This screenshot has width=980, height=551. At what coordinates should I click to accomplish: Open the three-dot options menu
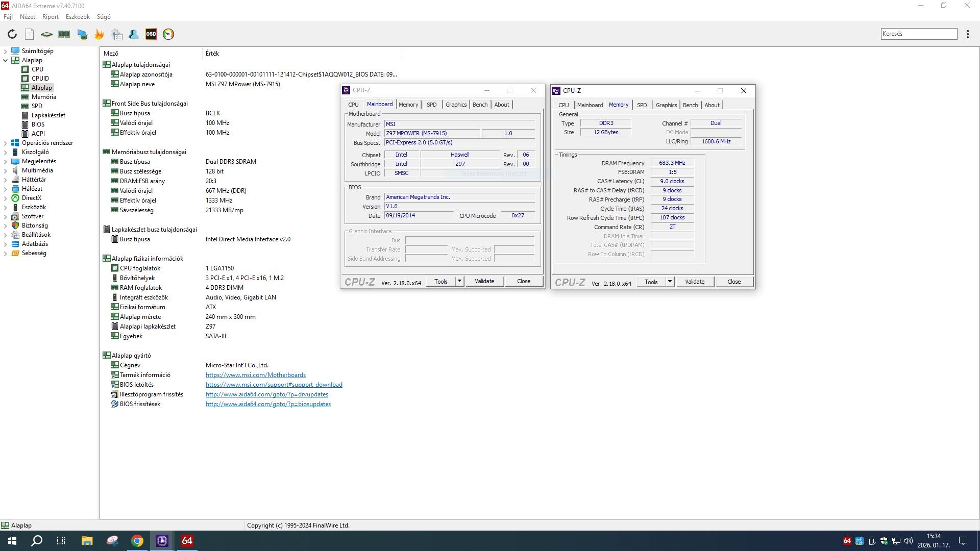968,34
